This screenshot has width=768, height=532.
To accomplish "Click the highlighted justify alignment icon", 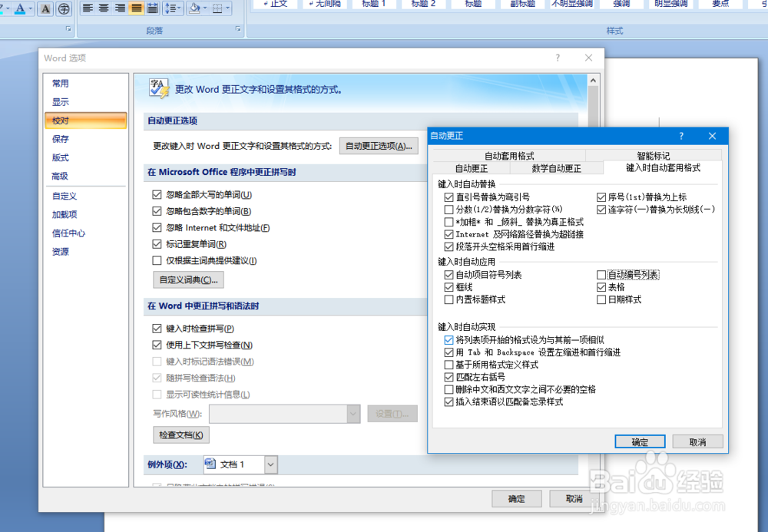I will point(136,8).
